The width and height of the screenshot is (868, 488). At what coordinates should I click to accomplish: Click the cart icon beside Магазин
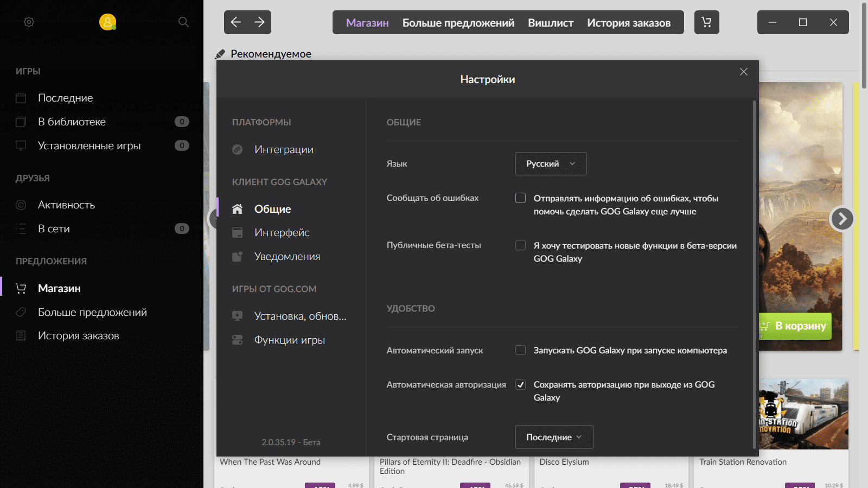pos(21,289)
